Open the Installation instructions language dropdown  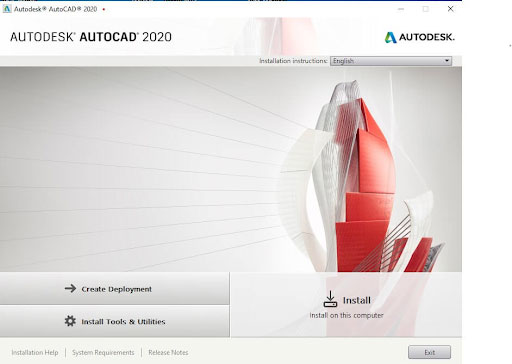[x=391, y=61]
